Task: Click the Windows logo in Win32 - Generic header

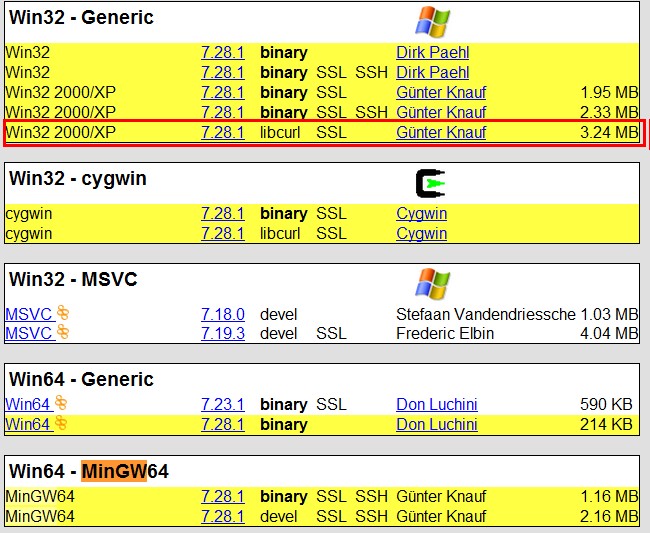Action: [x=432, y=22]
